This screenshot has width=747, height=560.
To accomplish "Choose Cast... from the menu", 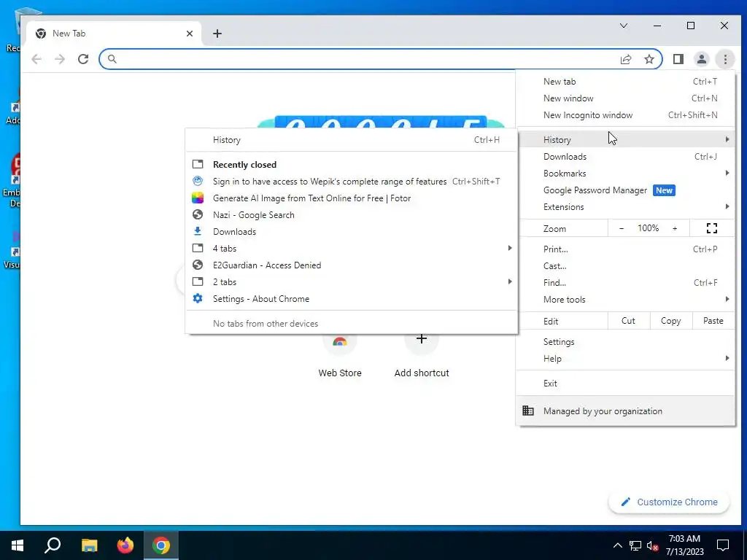I will [x=626, y=265].
